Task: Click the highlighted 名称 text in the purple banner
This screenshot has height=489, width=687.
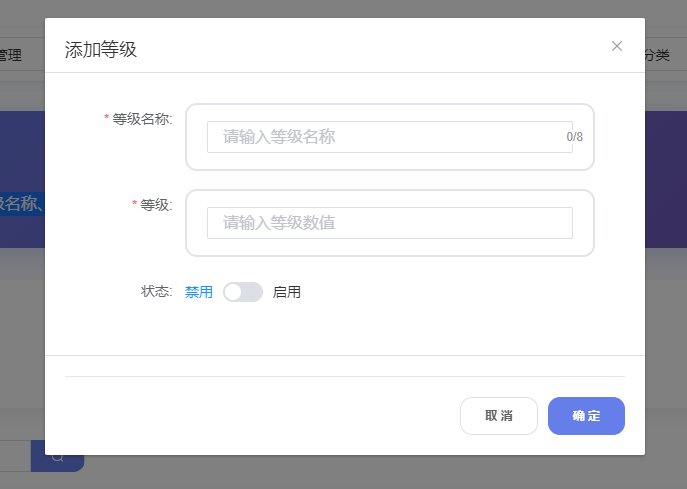Action: coord(20,204)
